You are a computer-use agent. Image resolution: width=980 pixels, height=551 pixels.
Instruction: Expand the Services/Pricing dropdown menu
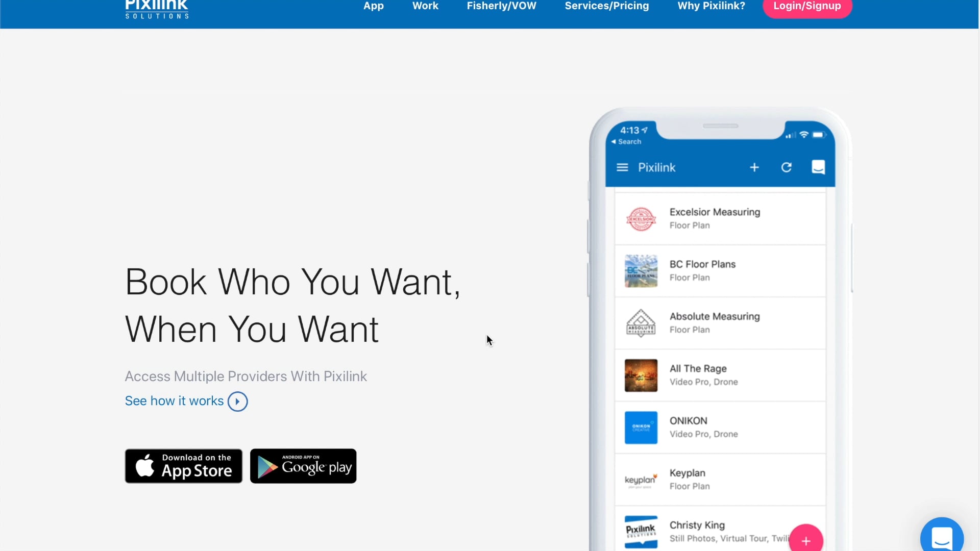606,6
